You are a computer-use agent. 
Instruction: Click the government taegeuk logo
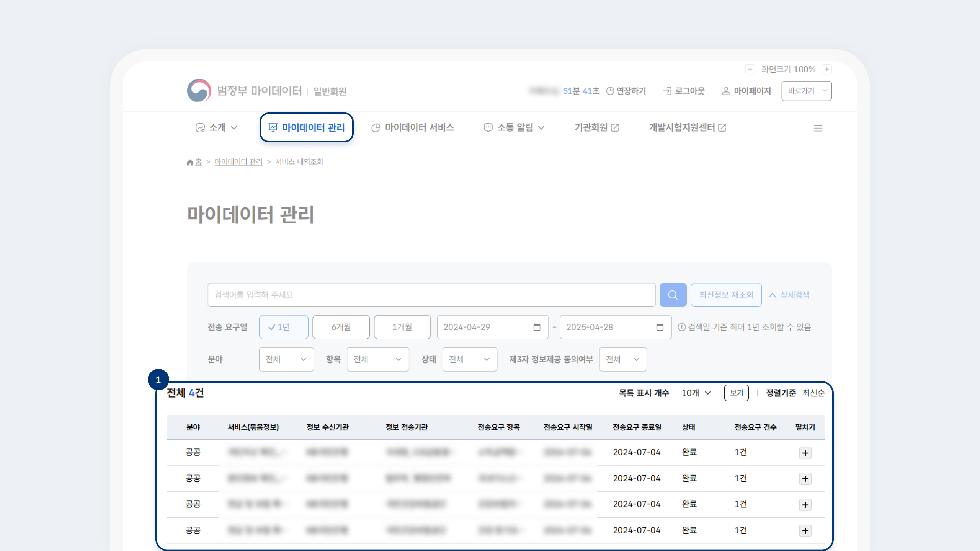click(x=199, y=91)
